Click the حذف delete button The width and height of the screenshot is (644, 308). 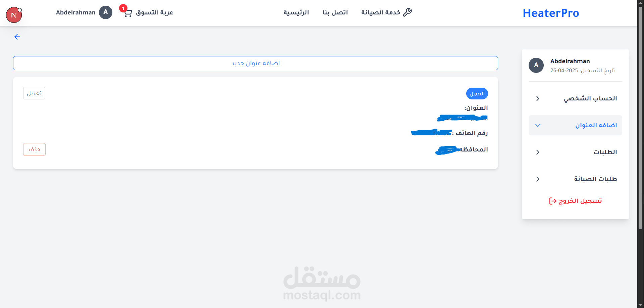coord(34,149)
